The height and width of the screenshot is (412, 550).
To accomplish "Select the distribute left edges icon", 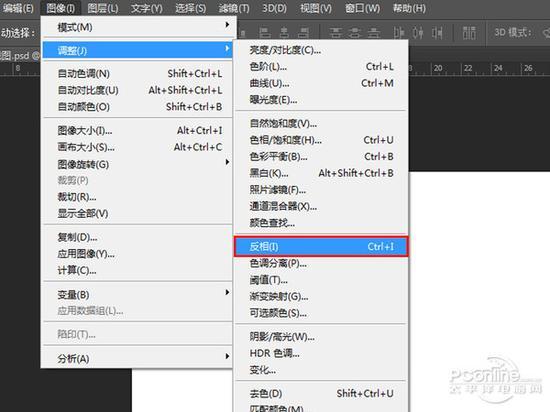I will coord(399,33).
